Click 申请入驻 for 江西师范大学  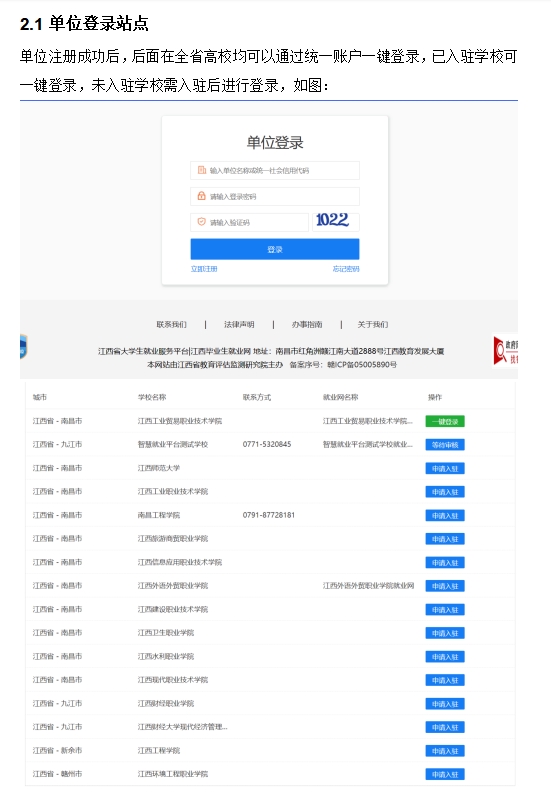pyautogui.click(x=445, y=469)
